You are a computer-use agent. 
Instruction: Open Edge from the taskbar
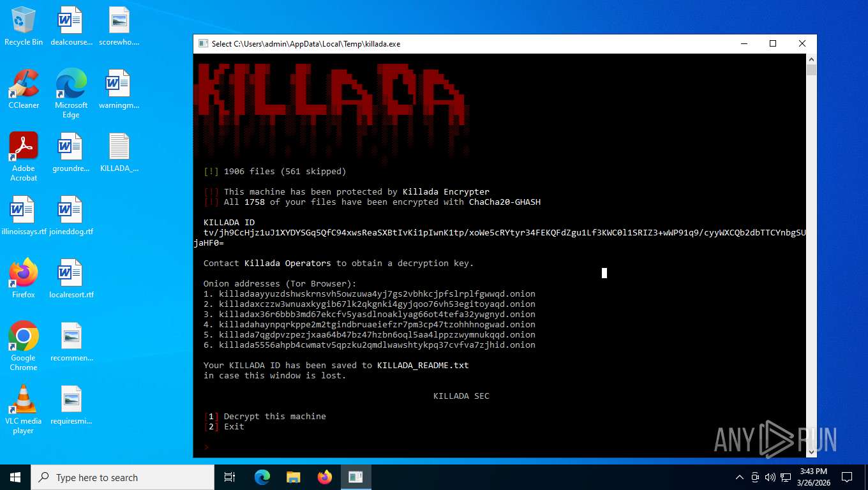[262, 477]
